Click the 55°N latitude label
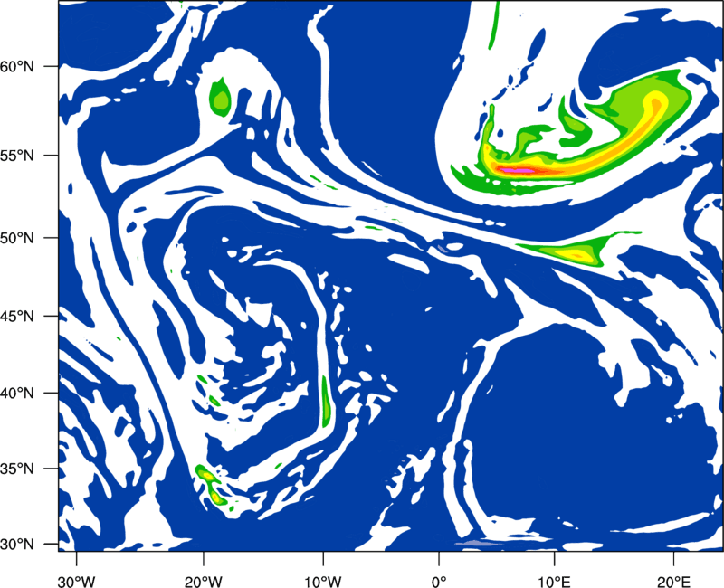The height and width of the screenshot is (588, 724). coord(17,156)
